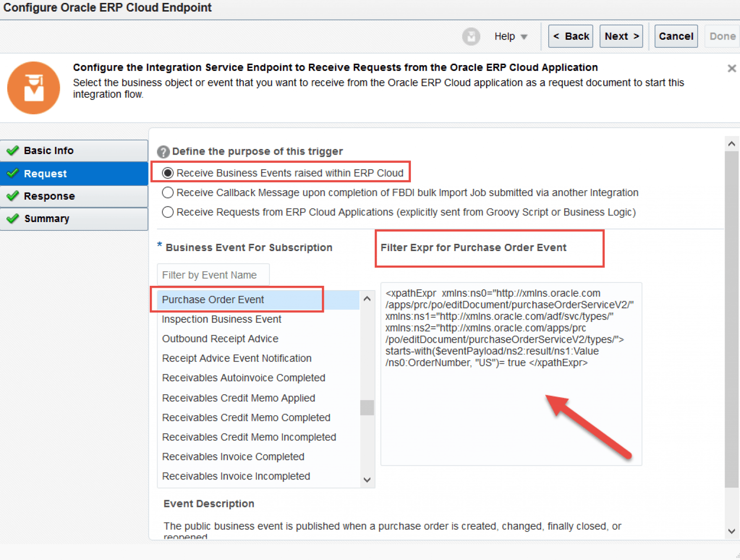
Task: Select Receive Requests from ERP Cloud Applications
Action: click(167, 212)
